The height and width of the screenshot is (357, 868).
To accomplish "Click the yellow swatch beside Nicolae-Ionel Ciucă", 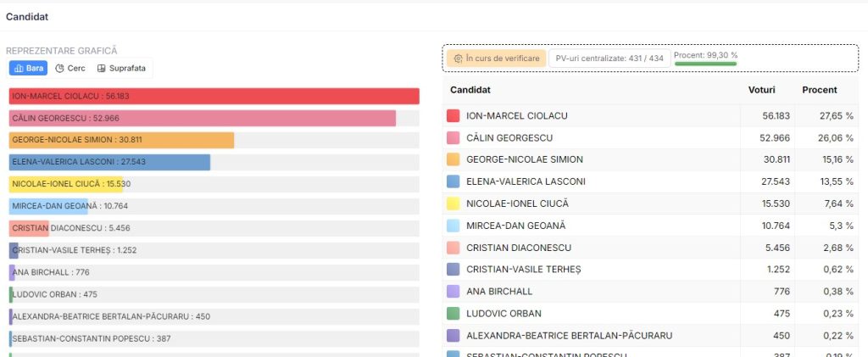I will click(453, 204).
